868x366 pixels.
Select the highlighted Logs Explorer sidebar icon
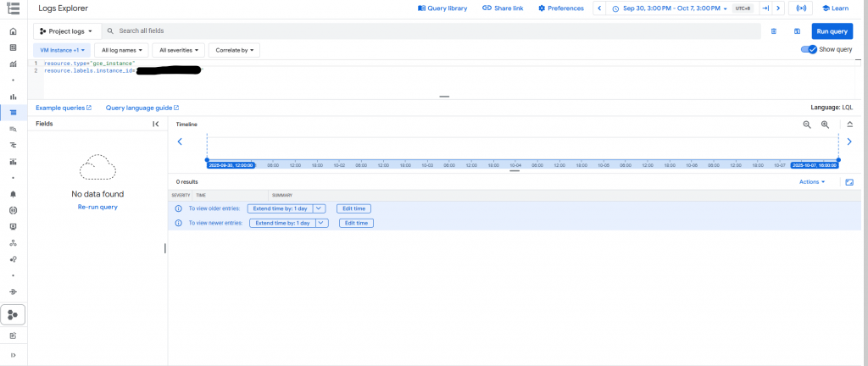point(14,112)
